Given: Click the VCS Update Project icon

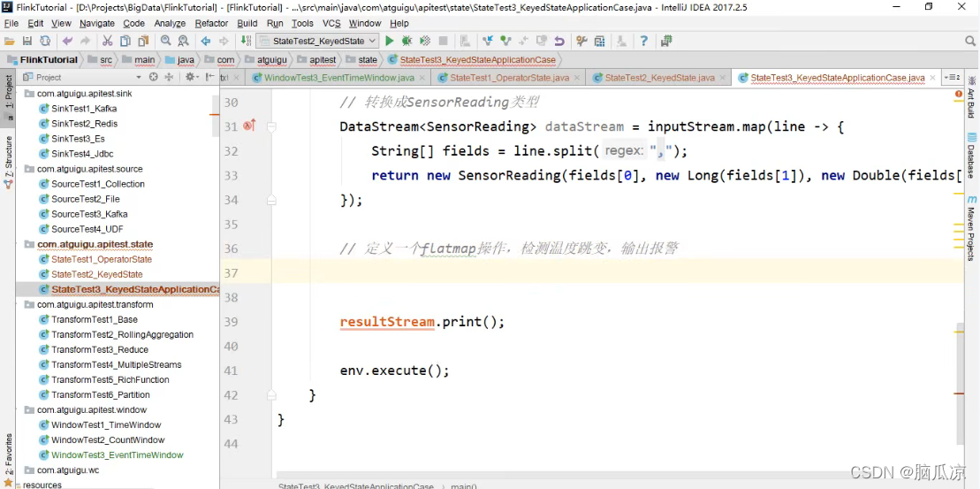Looking at the screenshot, I should tap(488, 41).
